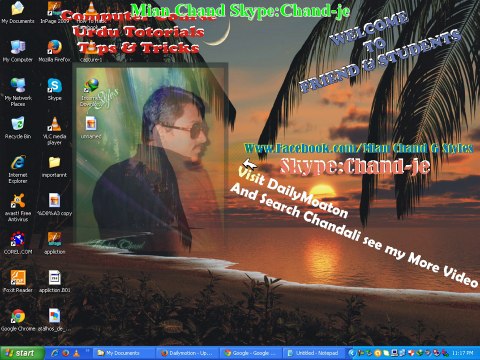The image size is (480, 360).
Task: Select the 'unnamed' image file icon
Action: [91, 127]
